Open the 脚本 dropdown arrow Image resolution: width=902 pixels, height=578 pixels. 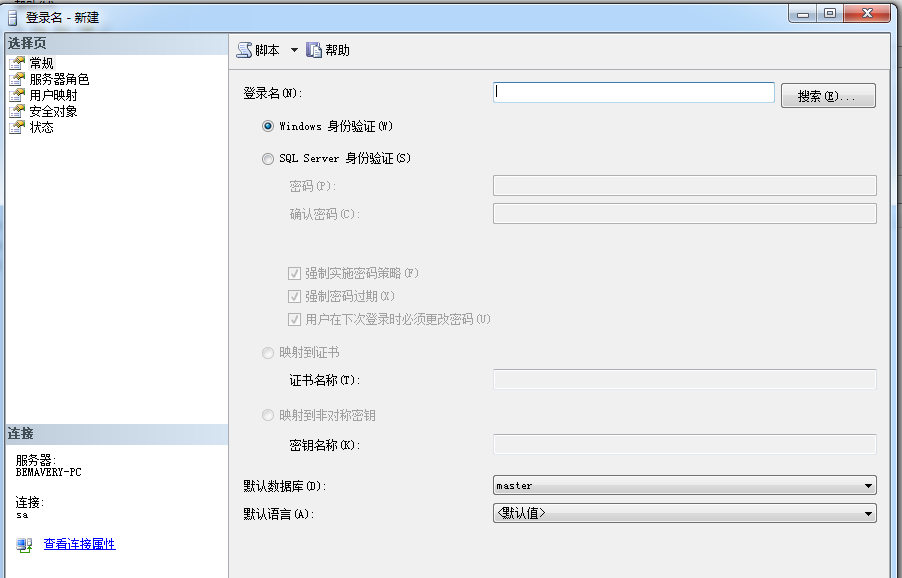(x=294, y=50)
